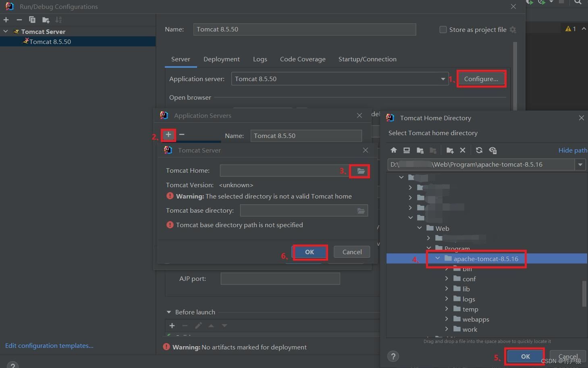
Task: Click the AJP port field
Action: (280, 279)
